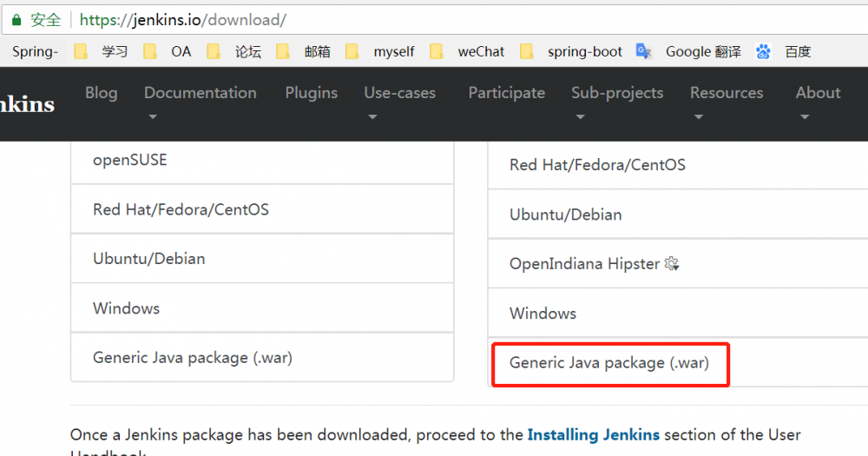Open the Plugins nav item
Screen dimensions: 868x456
(x=311, y=93)
